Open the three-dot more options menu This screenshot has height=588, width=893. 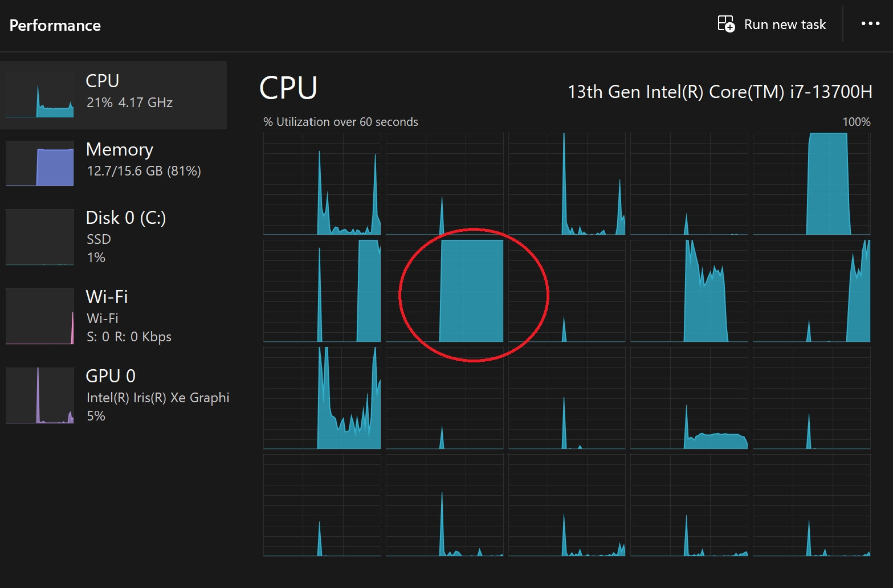coord(870,24)
